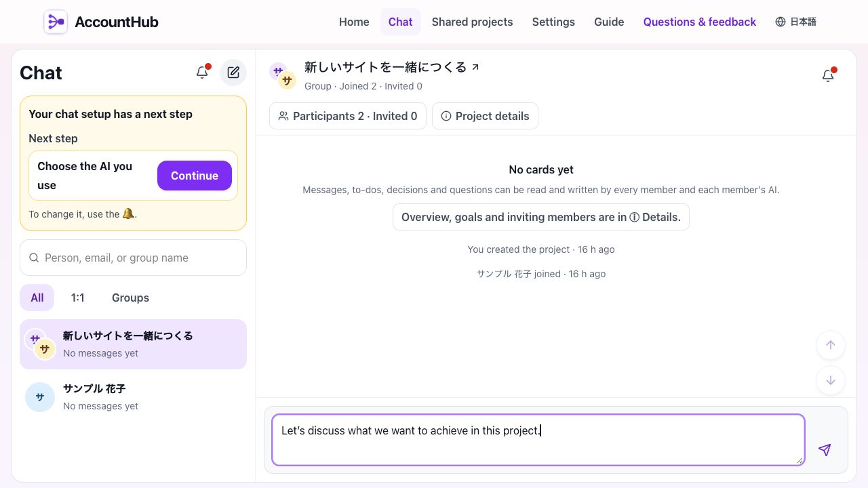Filter chats by 1:1
The height and width of the screenshot is (488, 868).
point(78,298)
